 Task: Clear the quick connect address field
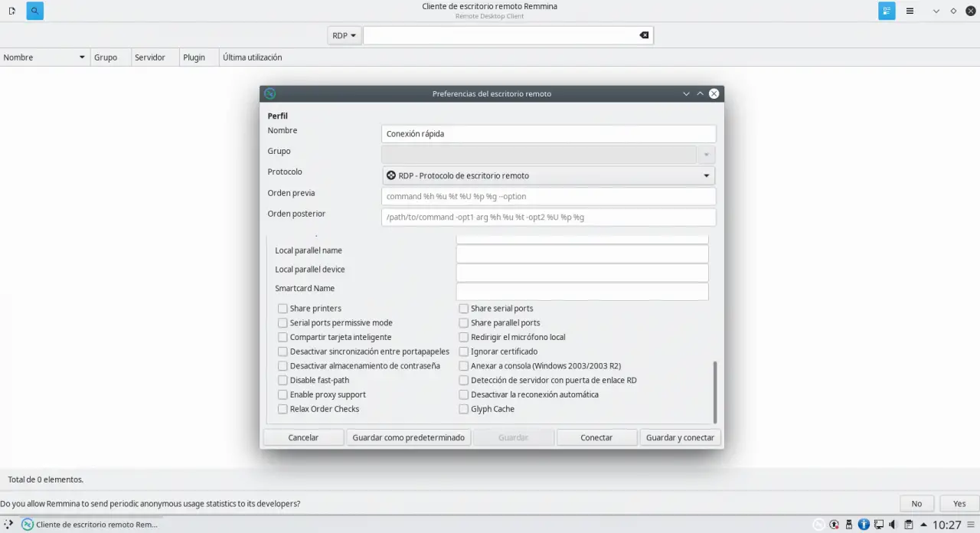[x=644, y=35]
